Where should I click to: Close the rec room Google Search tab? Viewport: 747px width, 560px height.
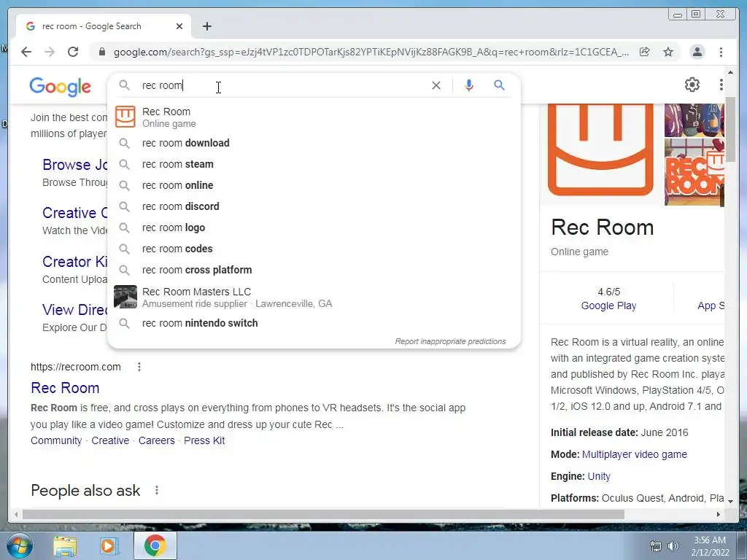click(x=179, y=26)
